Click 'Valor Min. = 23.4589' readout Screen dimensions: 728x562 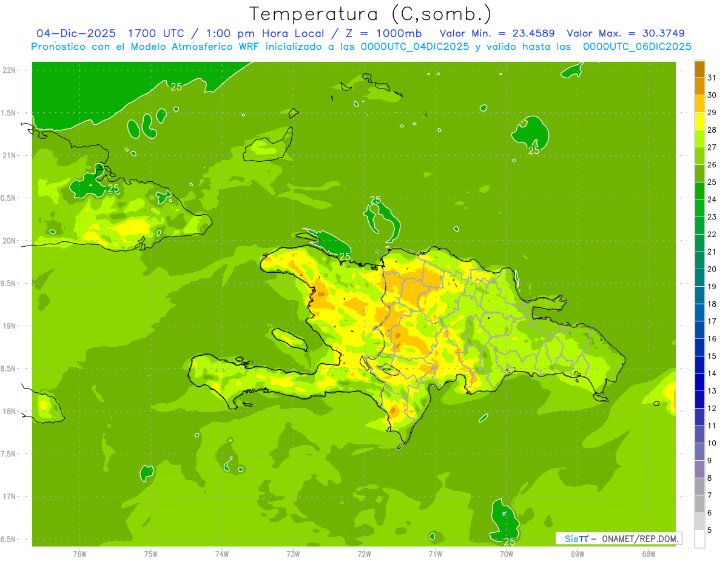coord(497,33)
